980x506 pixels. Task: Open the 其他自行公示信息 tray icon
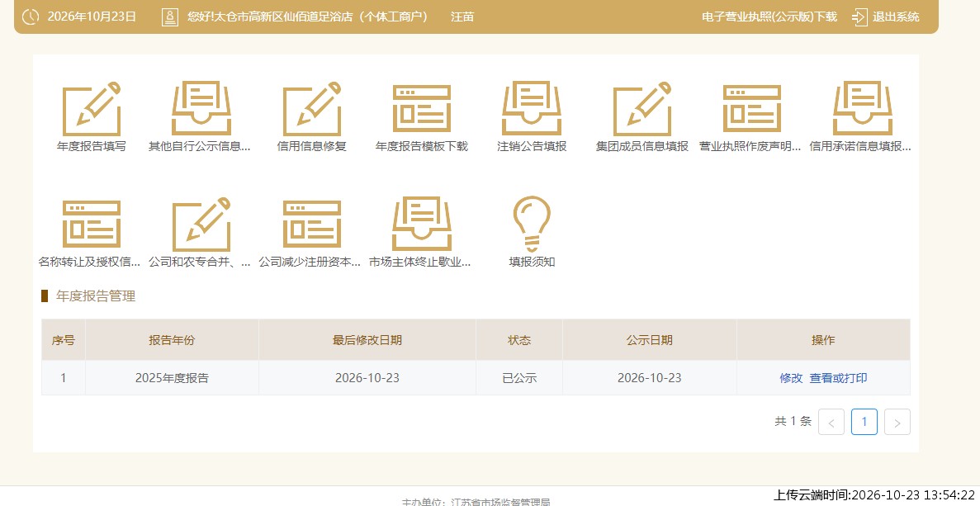pyautogui.click(x=201, y=109)
